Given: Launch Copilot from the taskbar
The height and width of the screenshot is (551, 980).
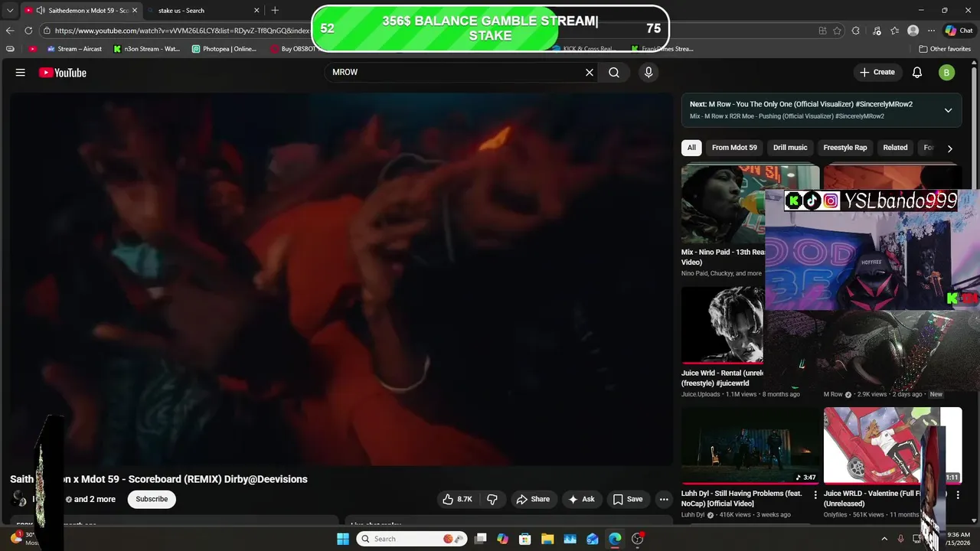Looking at the screenshot, I should [502, 539].
